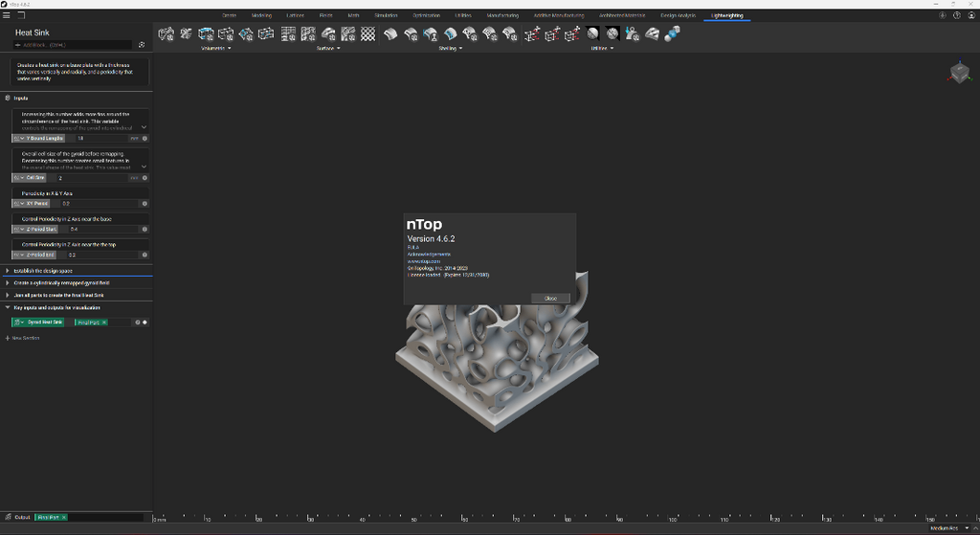Switch to the Modeling ribbon tab

pos(261,15)
